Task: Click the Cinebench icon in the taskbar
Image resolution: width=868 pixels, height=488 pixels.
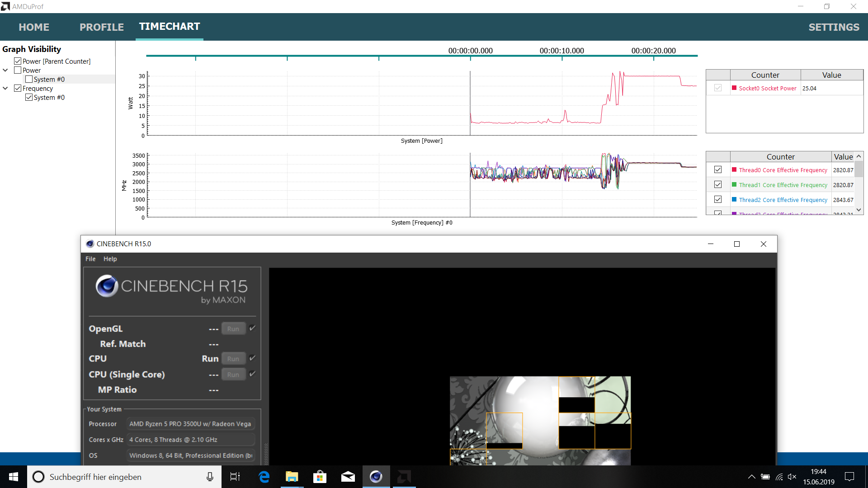Action: (376, 477)
